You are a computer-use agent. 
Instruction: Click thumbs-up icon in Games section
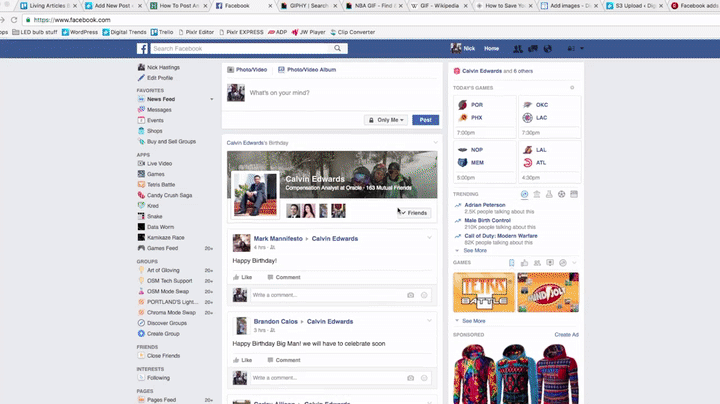click(524, 263)
